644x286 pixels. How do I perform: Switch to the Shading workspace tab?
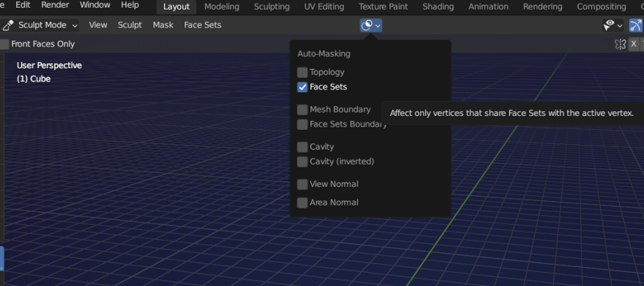[x=438, y=7]
